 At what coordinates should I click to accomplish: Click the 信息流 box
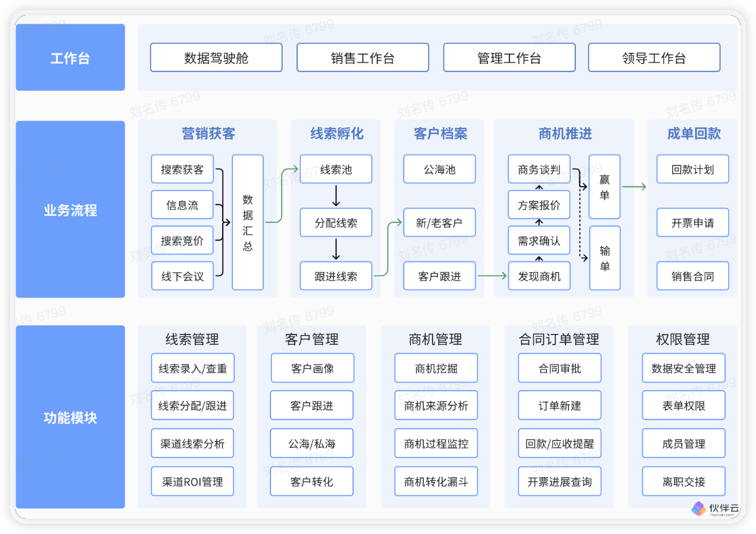[x=182, y=205]
